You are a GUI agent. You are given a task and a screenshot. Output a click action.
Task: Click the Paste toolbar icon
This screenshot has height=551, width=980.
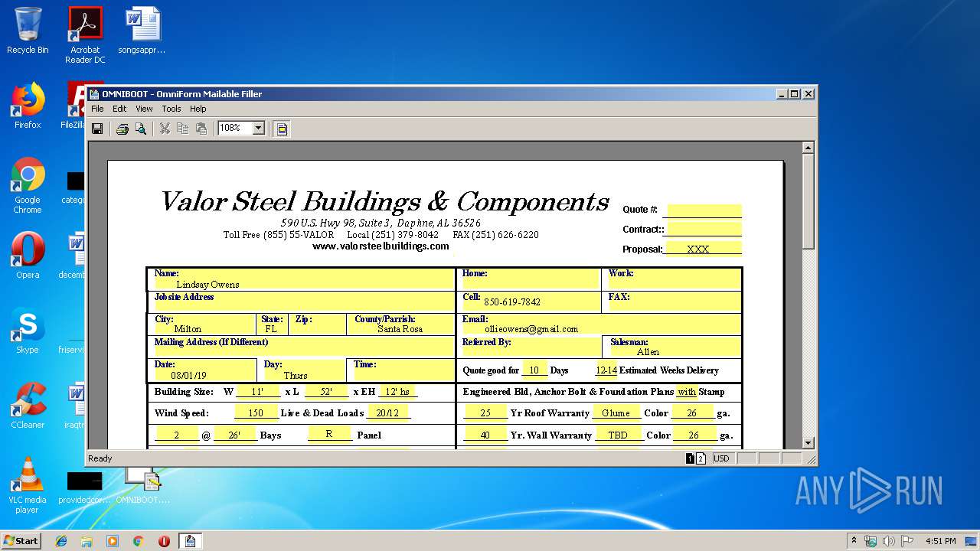(201, 129)
